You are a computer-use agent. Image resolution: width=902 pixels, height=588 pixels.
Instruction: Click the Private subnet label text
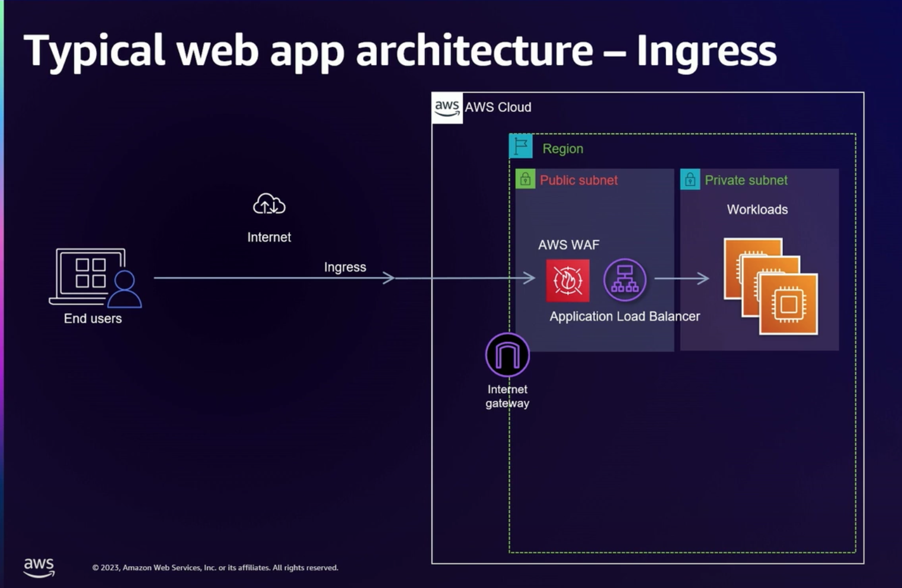(746, 180)
